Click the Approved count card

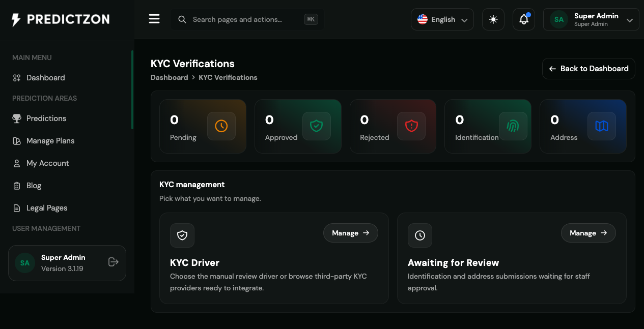coord(298,126)
